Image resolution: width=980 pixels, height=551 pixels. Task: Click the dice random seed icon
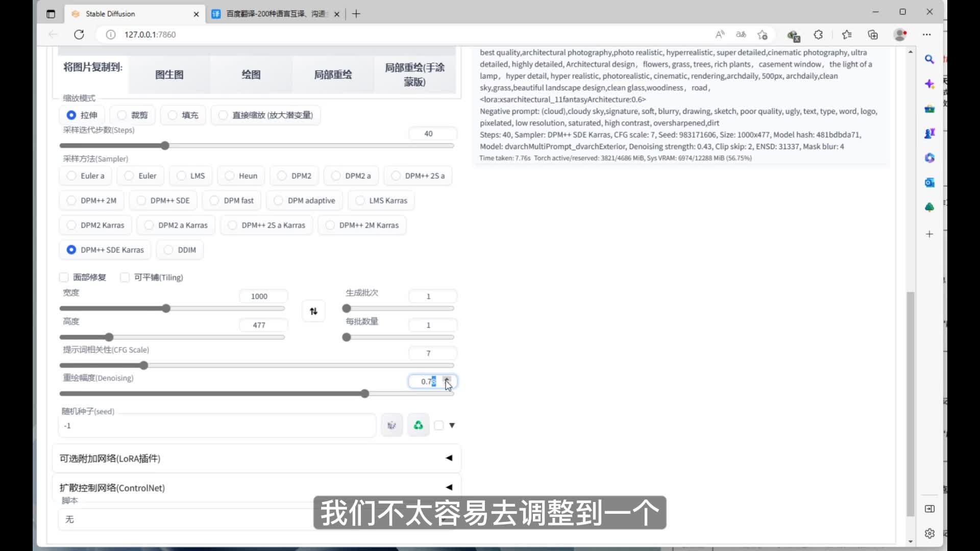tap(391, 425)
